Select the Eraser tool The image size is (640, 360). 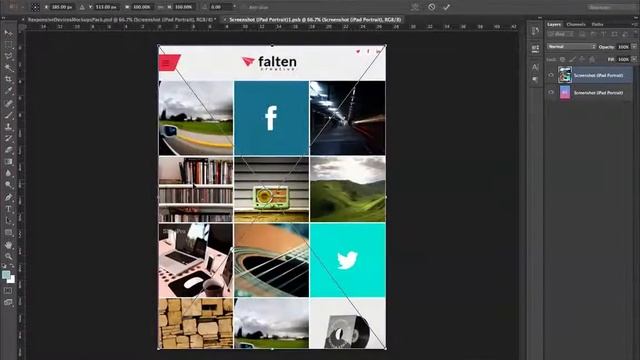8,150
